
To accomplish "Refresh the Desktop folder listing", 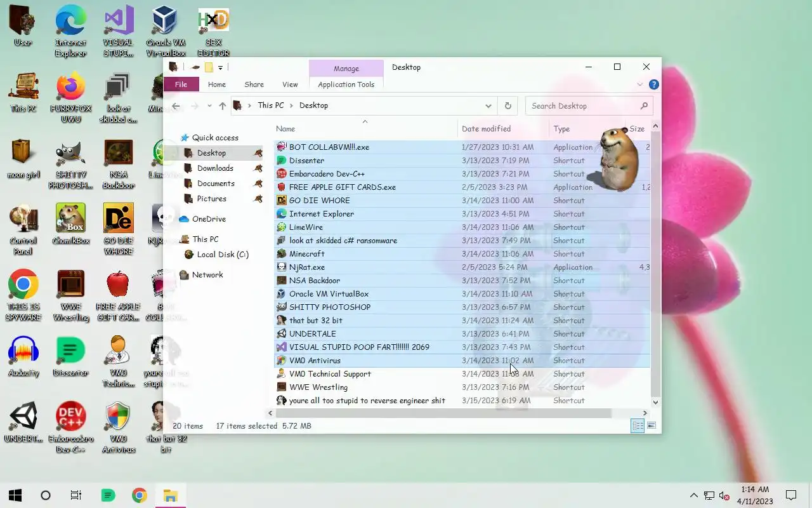I will (x=507, y=106).
